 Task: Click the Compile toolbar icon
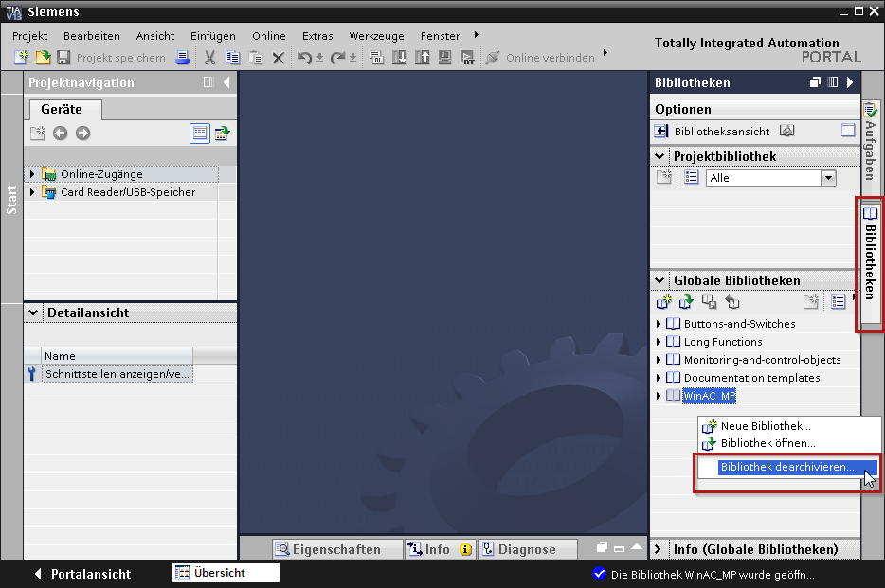376,58
